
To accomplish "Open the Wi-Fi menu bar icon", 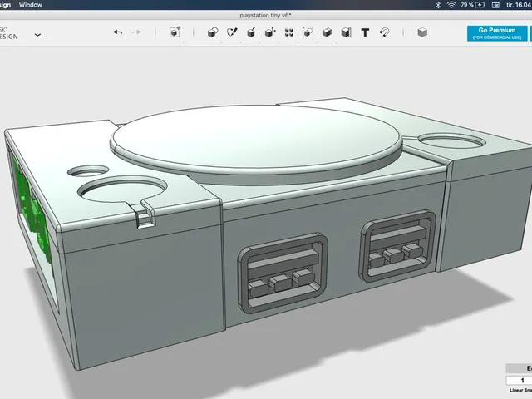I will (451, 5).
